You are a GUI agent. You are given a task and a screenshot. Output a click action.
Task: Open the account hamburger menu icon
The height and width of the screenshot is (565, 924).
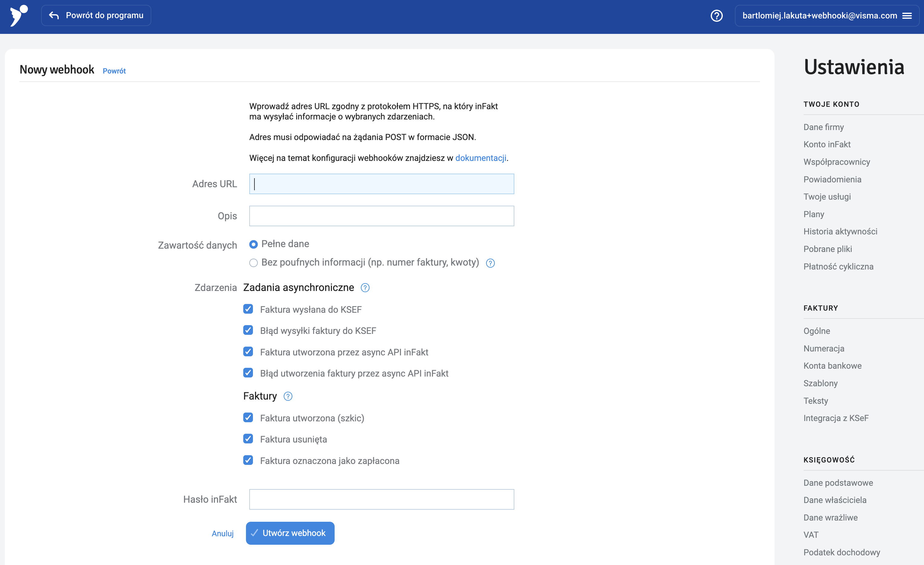tap(907, 16)
